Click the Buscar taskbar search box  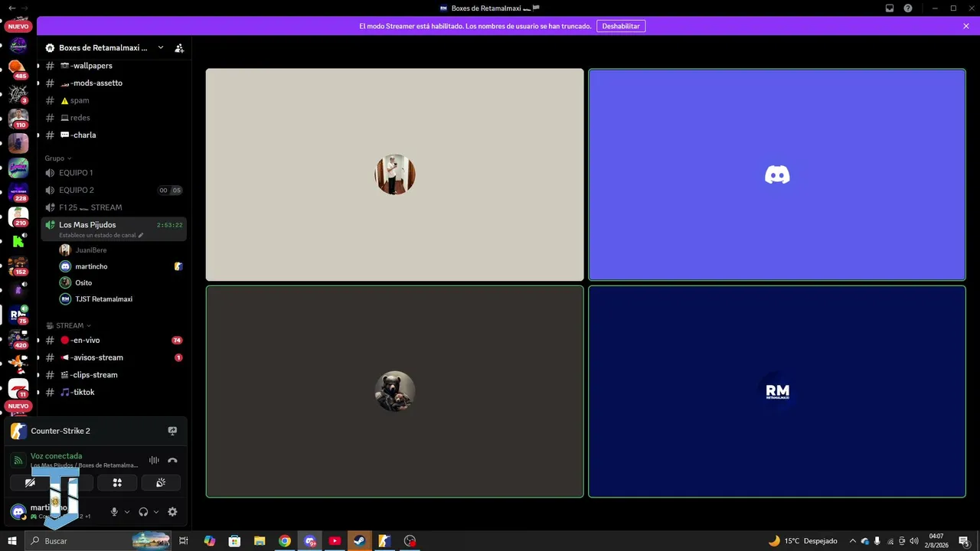pos(99,541)
